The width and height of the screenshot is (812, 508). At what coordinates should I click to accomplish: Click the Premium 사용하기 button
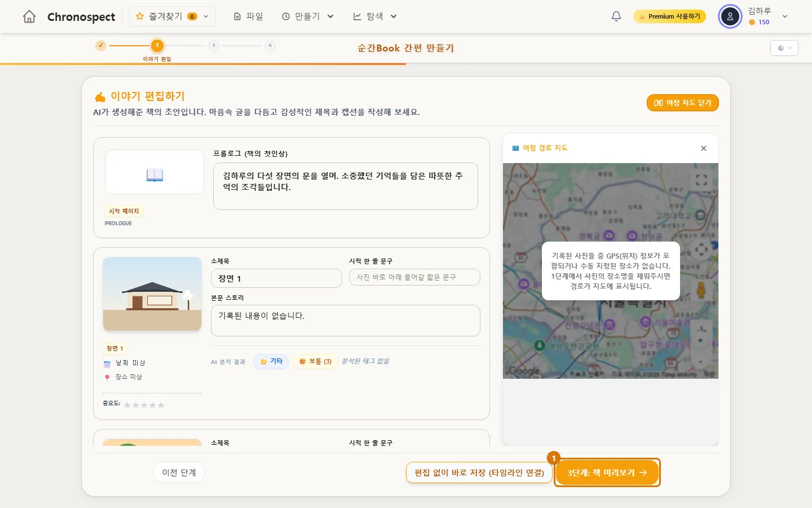tap(669, 16)
